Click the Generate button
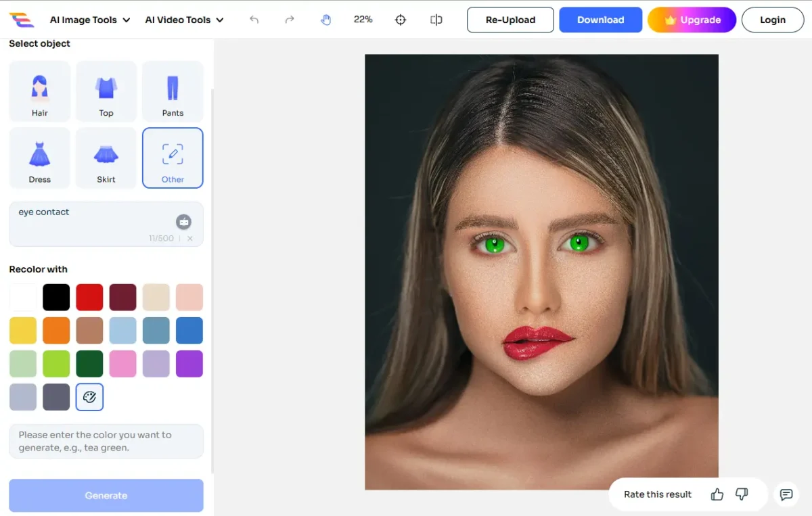Screen dimensions: 812x516 [106, 496]
